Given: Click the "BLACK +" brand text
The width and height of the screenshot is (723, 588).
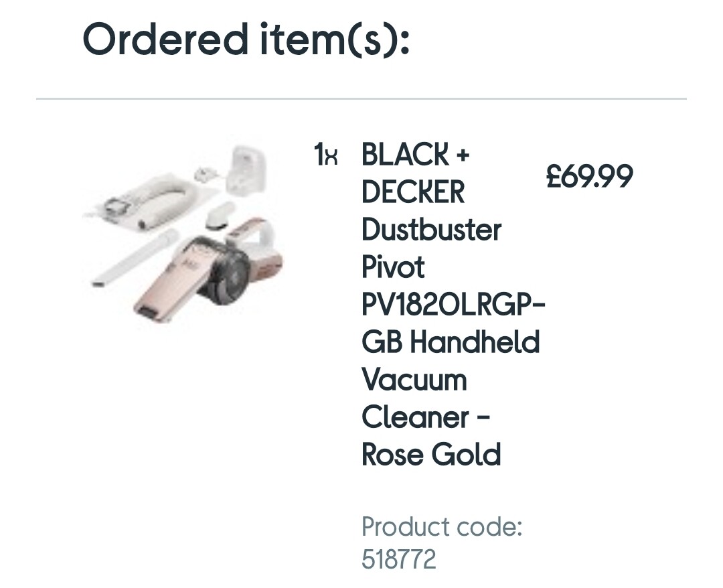Looking at the screenshot, I should click(x=416, y=155).
